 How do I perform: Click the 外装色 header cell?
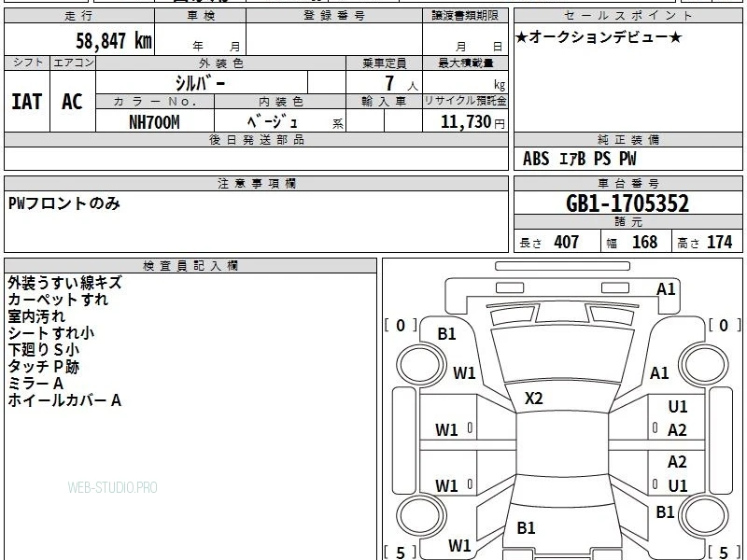click(221, 63)
